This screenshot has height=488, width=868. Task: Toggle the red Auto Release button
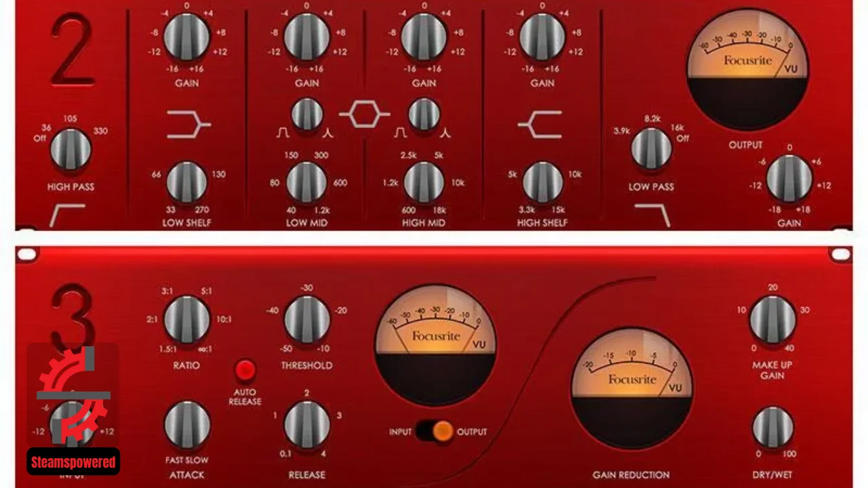click(x=245, y=371)
